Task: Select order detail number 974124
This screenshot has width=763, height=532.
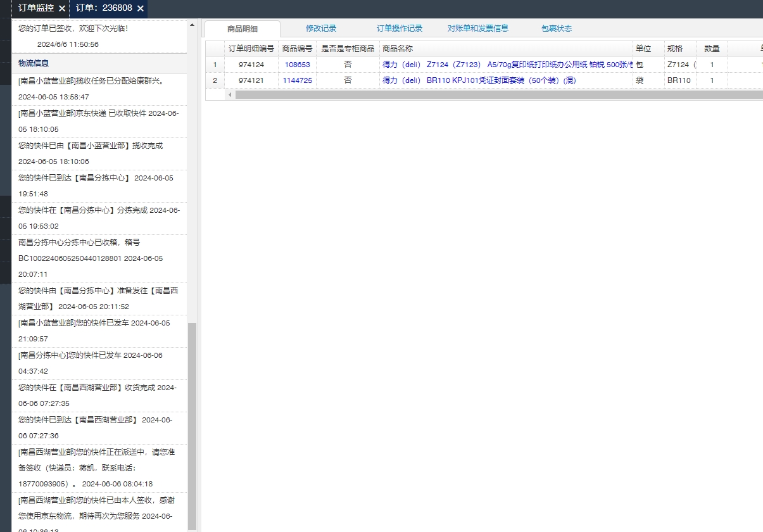Action: pyautogui.click(x=251, y=65)
